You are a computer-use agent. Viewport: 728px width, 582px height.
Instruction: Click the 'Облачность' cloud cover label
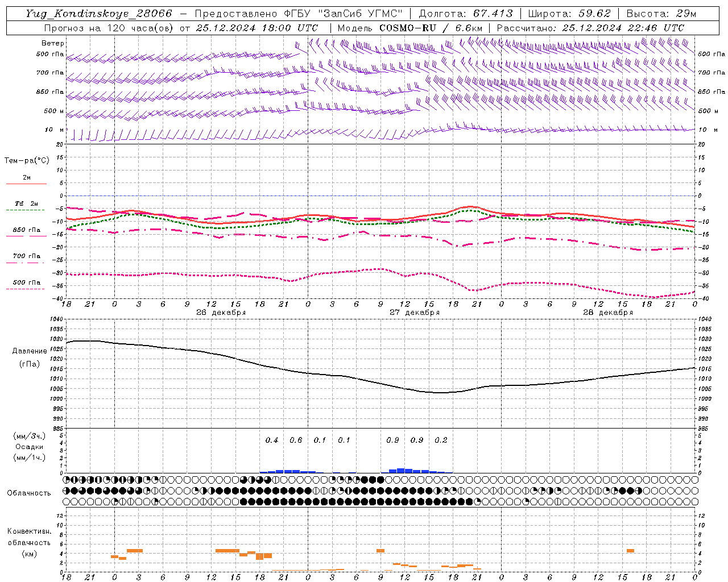pyautogui.click(x=29, y=493)
